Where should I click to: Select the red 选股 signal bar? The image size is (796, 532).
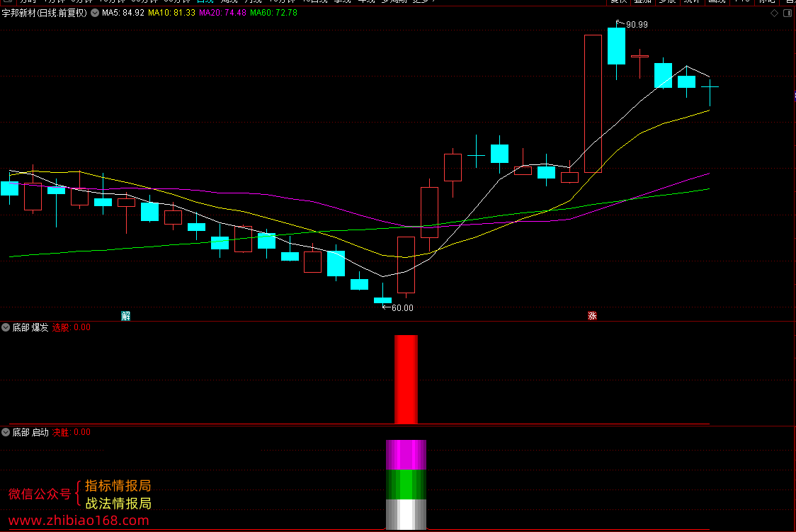pos(406,379)
